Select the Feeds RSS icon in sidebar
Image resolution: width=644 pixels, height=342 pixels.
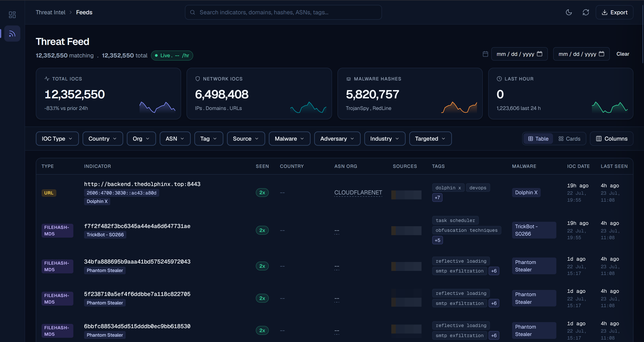click(12, 34)
